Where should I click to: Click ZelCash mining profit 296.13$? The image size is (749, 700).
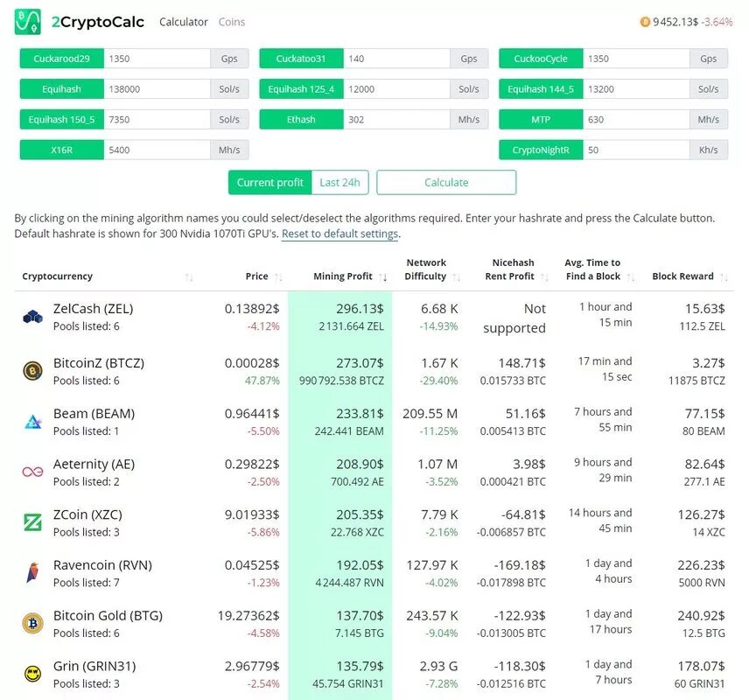(360, 309)
